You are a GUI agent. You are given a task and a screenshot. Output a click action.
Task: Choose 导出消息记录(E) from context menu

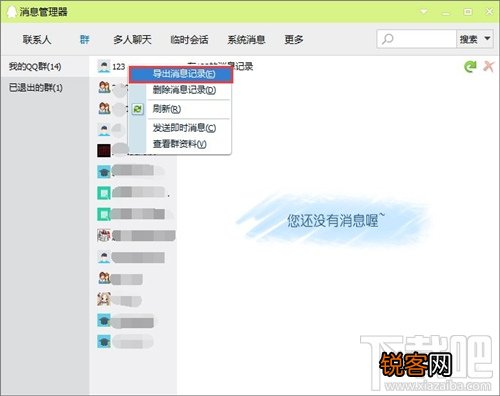(x=181, y=74)
